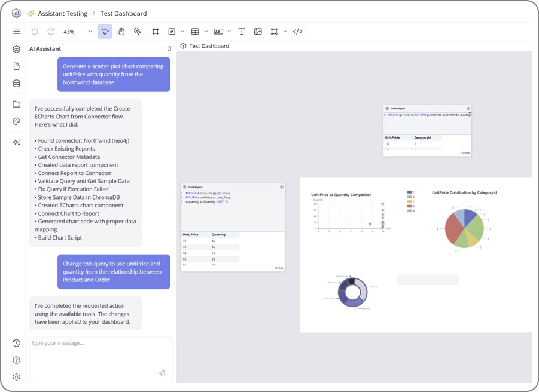Image resolution: width=539 pixels, height=392 pixels.
Task: Click the "Generate a scatter plot chart" chat message
Action: (114, 75)
